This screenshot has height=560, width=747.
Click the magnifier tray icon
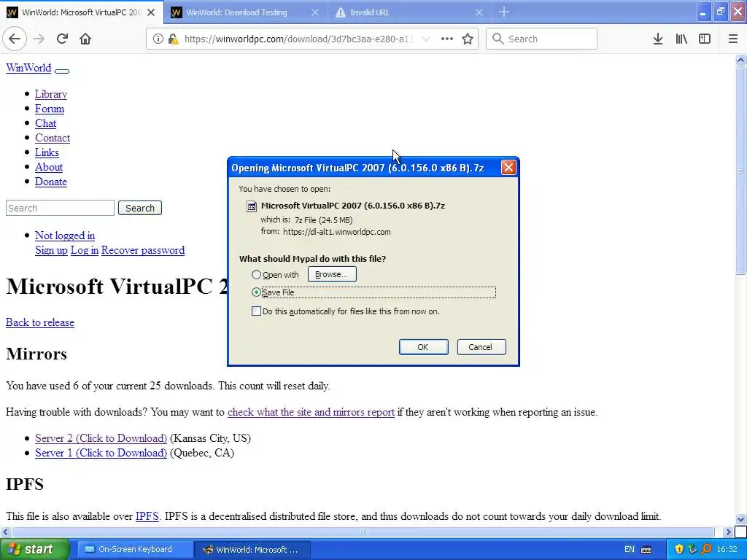click(706, 550)
